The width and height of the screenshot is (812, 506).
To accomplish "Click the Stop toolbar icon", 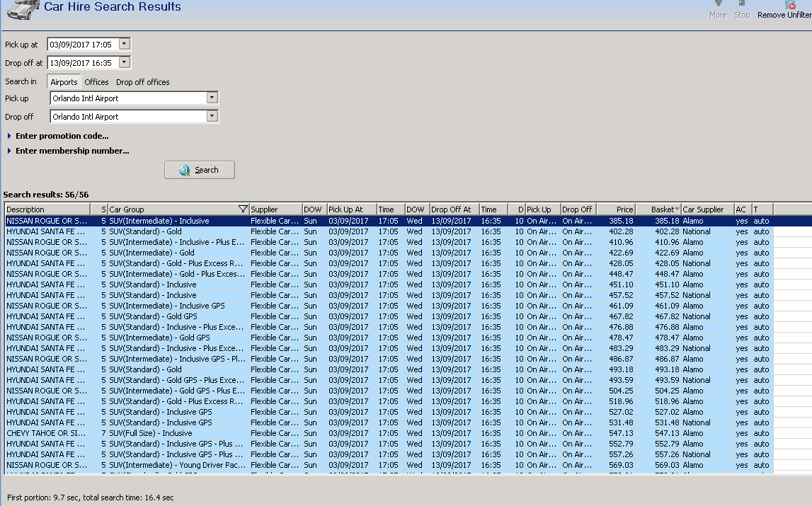I will pos(742,5).
